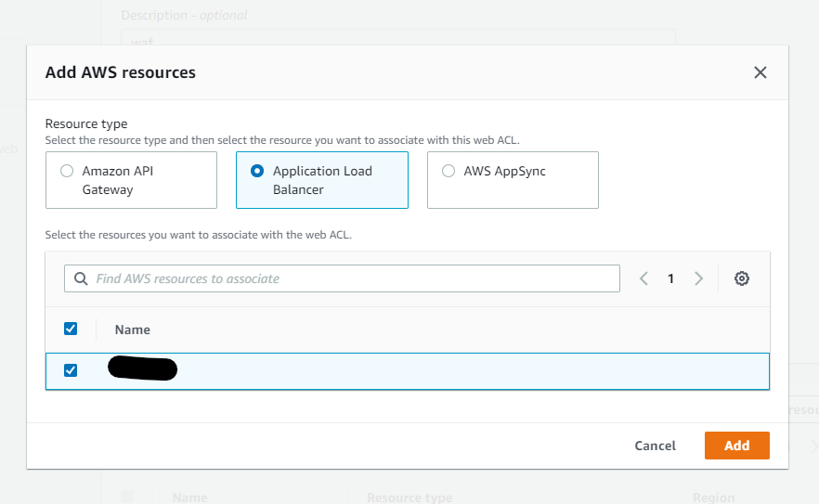The height and width of the screenshot is (504, 819).
Task: Click Cancel button in dialog
Action: (x=655, y=446)
